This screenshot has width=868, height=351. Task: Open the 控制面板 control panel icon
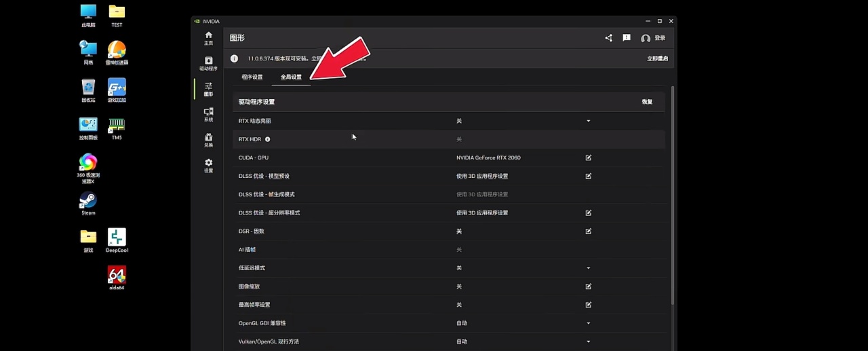(88, 128)
